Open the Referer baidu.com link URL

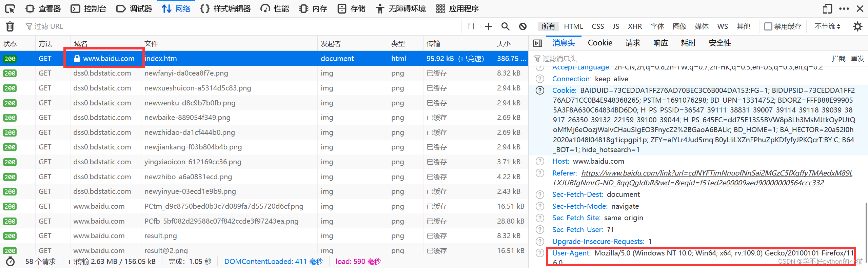(x=703, y=178)
